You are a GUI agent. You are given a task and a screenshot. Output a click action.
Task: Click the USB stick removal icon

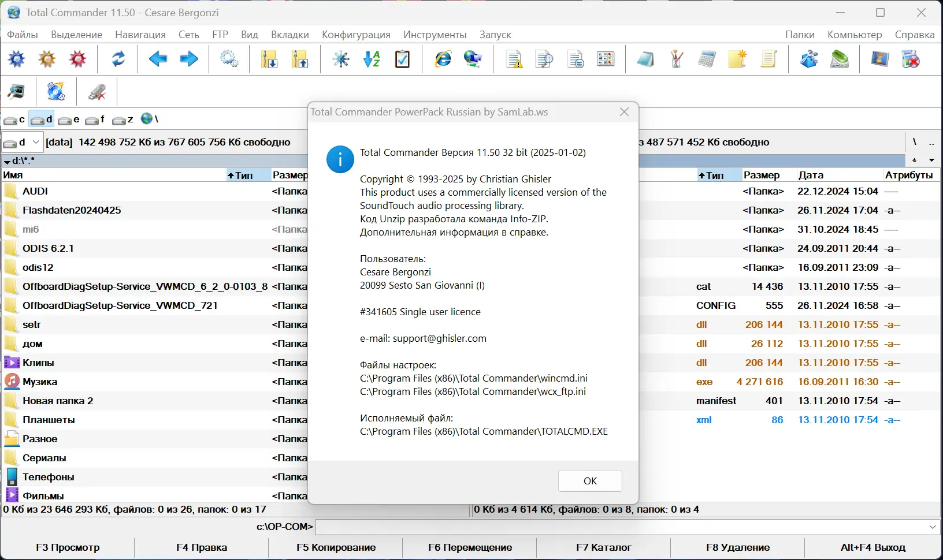point(96,91)
